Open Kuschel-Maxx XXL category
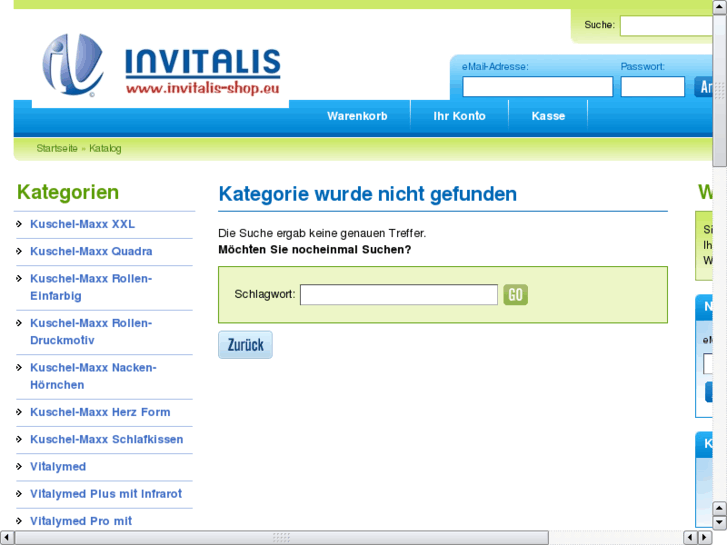 83,224
